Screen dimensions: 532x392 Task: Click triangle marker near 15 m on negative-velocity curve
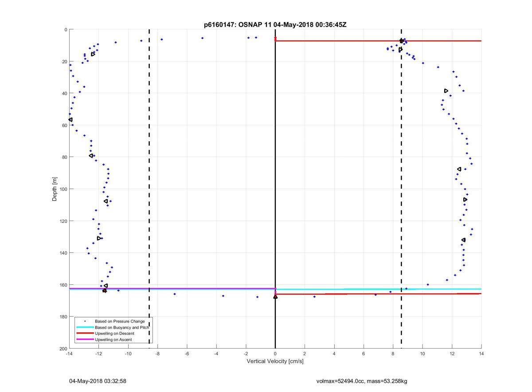[93, 54]
